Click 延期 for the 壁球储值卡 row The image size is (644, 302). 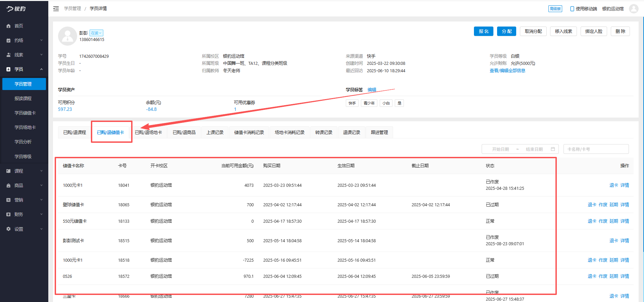tap(613, 205)
